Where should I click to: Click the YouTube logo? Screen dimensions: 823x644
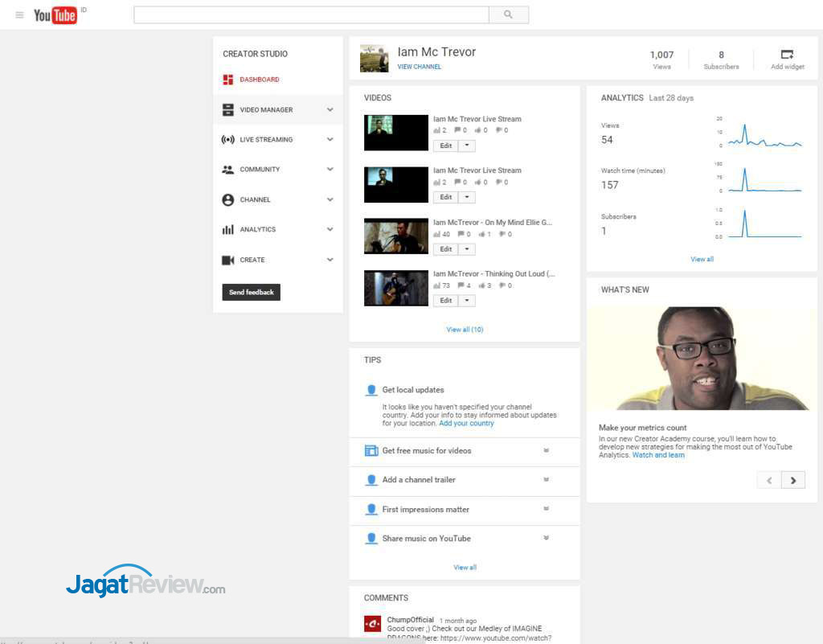pyautogui.click(x=55, y=14)
